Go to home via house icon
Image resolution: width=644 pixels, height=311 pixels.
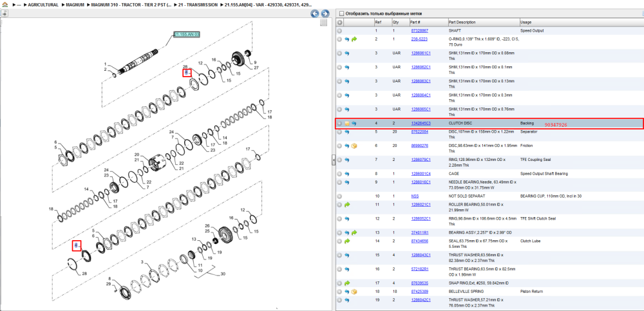(5, 4)
